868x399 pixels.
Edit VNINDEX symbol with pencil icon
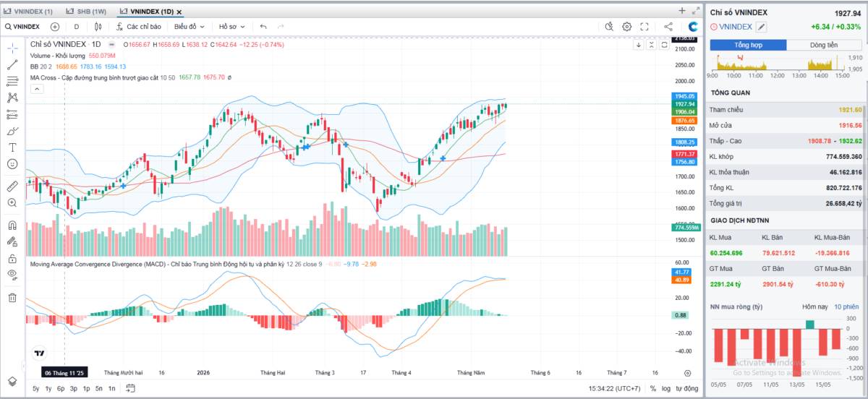(x=762, y=27)
